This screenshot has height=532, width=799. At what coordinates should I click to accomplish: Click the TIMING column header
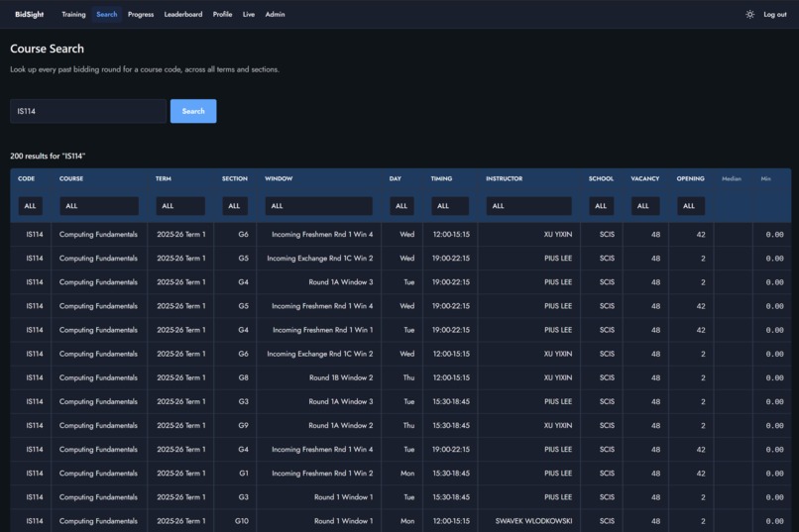point(441,178)
